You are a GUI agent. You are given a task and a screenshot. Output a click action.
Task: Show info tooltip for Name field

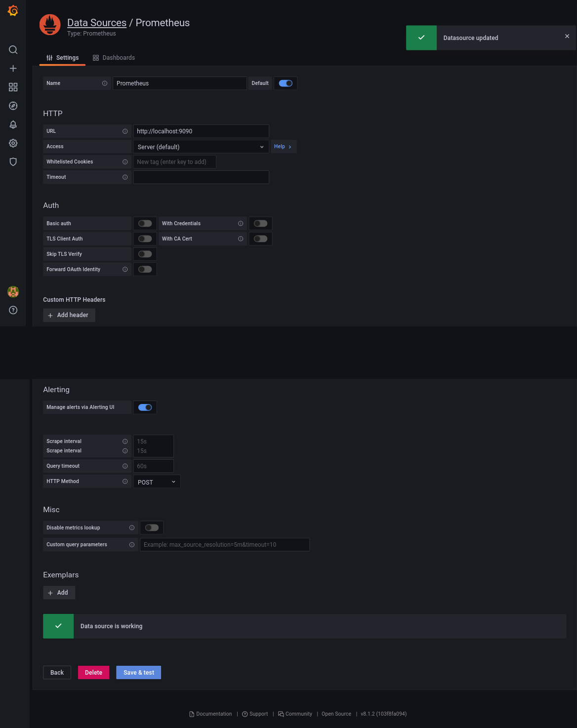pos(105,83)
